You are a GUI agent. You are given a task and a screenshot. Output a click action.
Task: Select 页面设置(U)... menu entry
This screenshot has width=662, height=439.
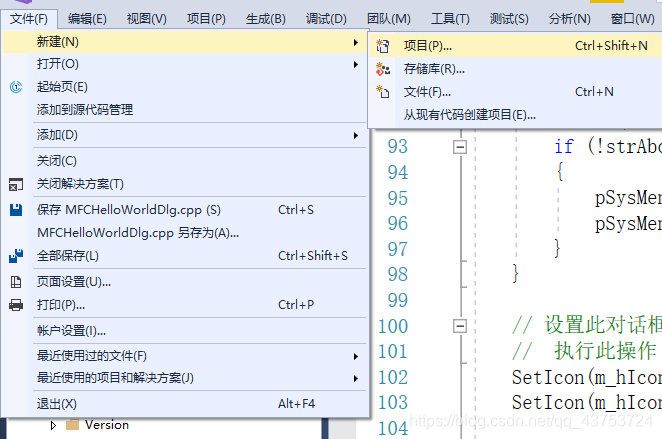tap(185, 282)
